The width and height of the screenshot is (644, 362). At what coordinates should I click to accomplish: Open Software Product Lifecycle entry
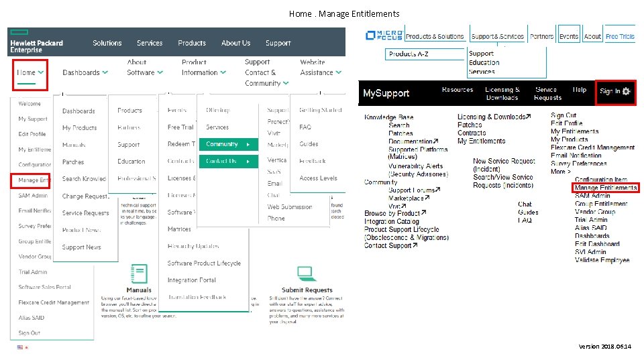(204, 263)
